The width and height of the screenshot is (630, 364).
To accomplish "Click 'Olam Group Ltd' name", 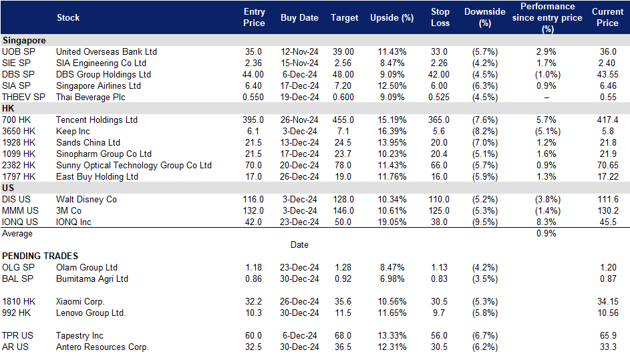I will [87, 268].
